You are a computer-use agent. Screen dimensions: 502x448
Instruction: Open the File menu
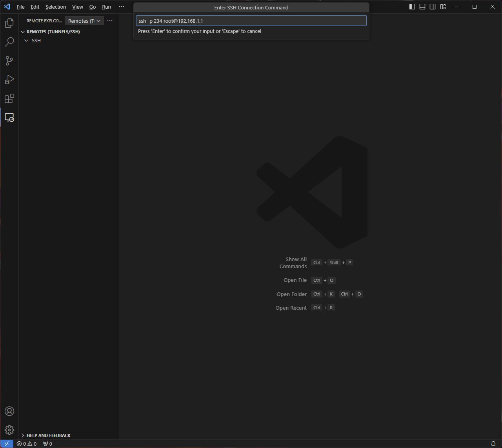21,7
